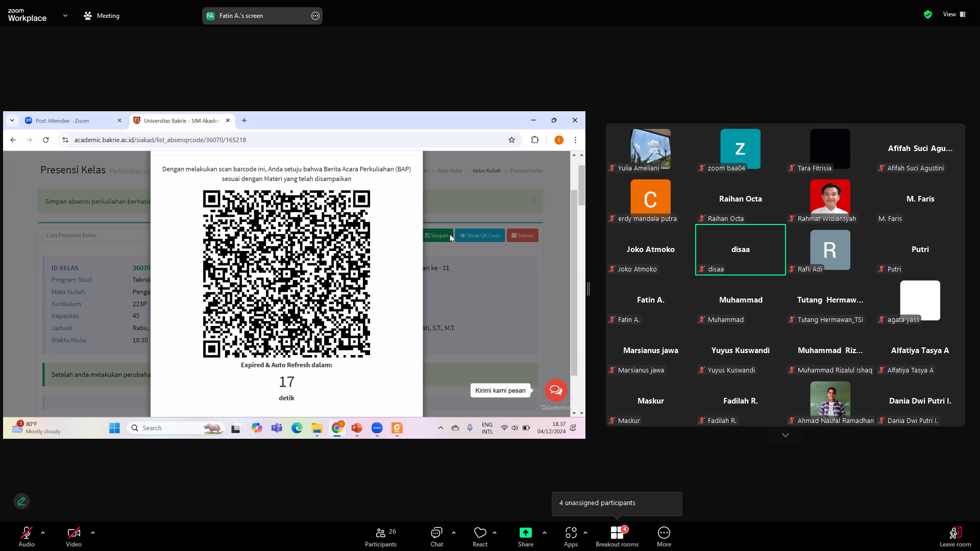Viewport: 980px width, 551px height.
Task: Open a new browser tab
Action: [244, 121]
